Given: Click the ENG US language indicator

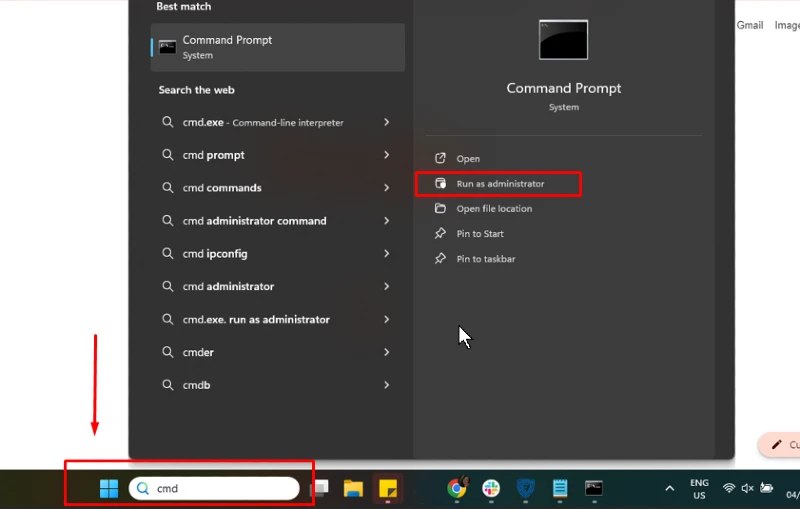Looking at the screenshot, I should (699, 489).
